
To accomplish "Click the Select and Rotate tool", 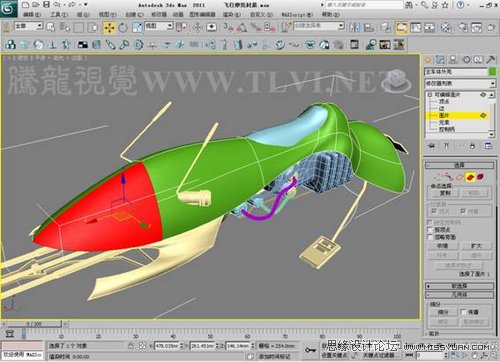I will point(123,28).
